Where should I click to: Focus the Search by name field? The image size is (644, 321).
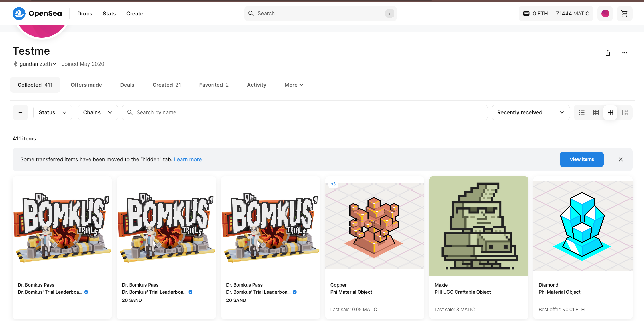point(305,112)
